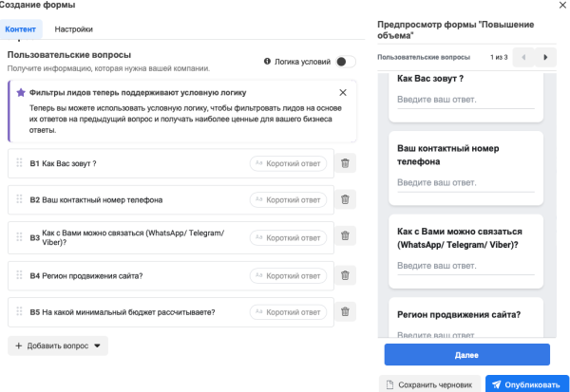This screenshot has height=392, width=570.
Task: Select the "Контент" tab
Action: pyautogui.click(x=21, y=30)
